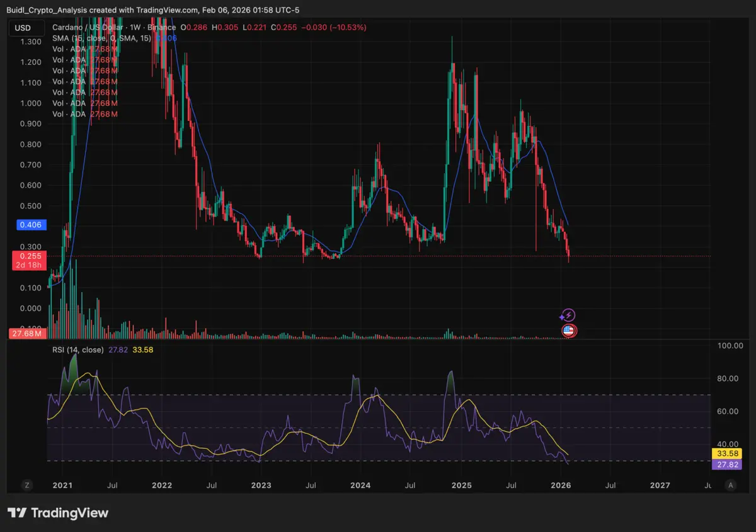Toggle auto scale with the A button
This screenshot has width=756, height=532.
pos(730,485)
